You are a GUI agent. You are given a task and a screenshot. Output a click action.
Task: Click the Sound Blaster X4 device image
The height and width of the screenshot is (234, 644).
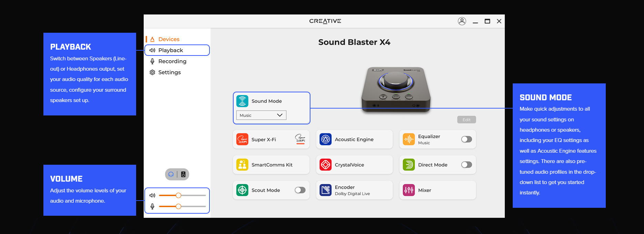click(x=396, y=89)
